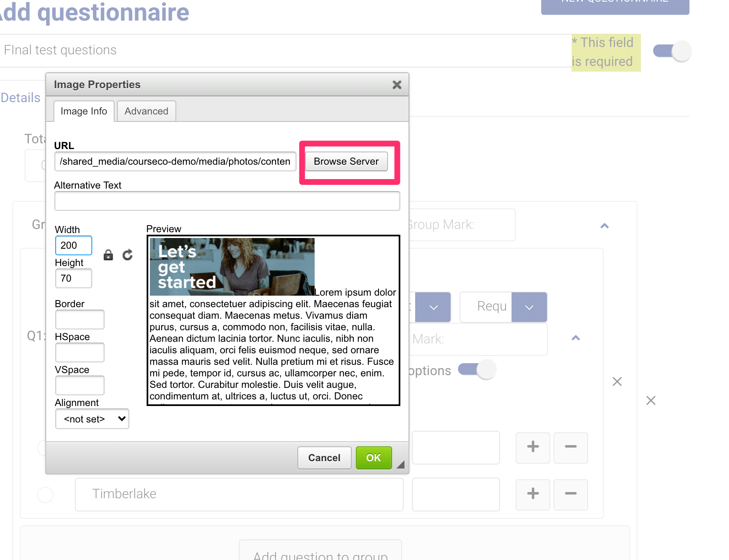Screen dimensions: 729x560
Task: Open the Alignment dropdown showing not set
Action: (x=92, y=419)
